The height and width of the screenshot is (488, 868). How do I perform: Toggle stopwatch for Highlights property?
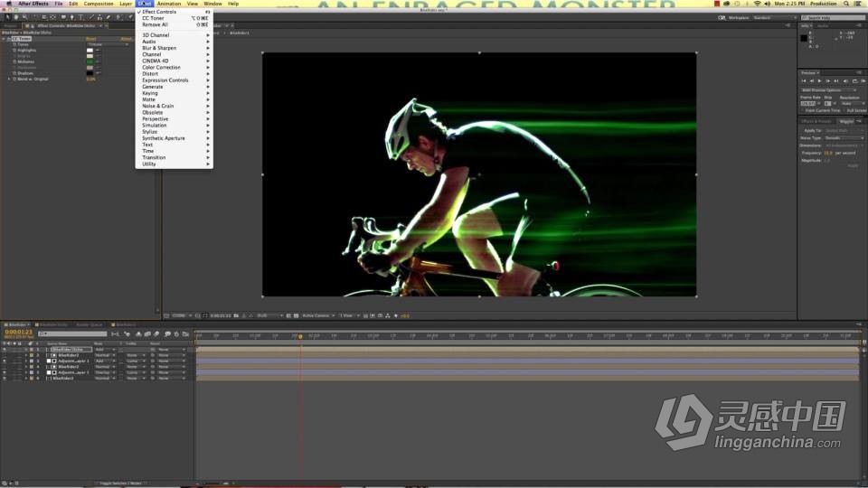14,51
